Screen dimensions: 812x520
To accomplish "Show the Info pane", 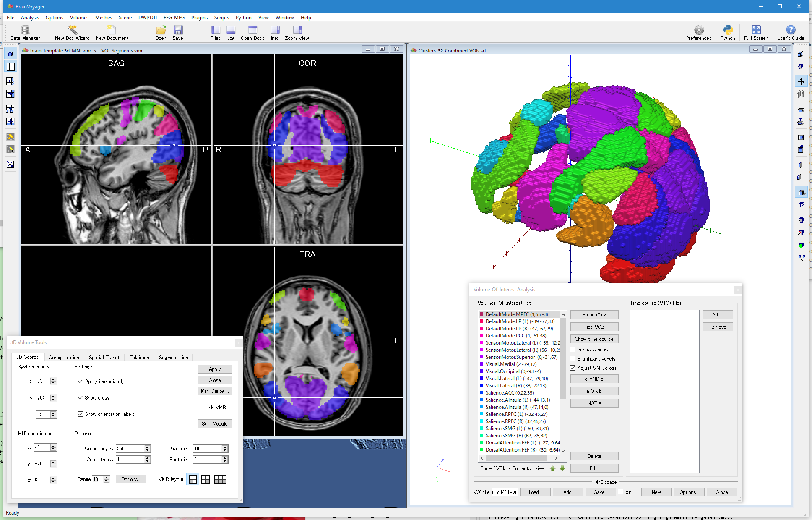I will click(x=275, y=33).
